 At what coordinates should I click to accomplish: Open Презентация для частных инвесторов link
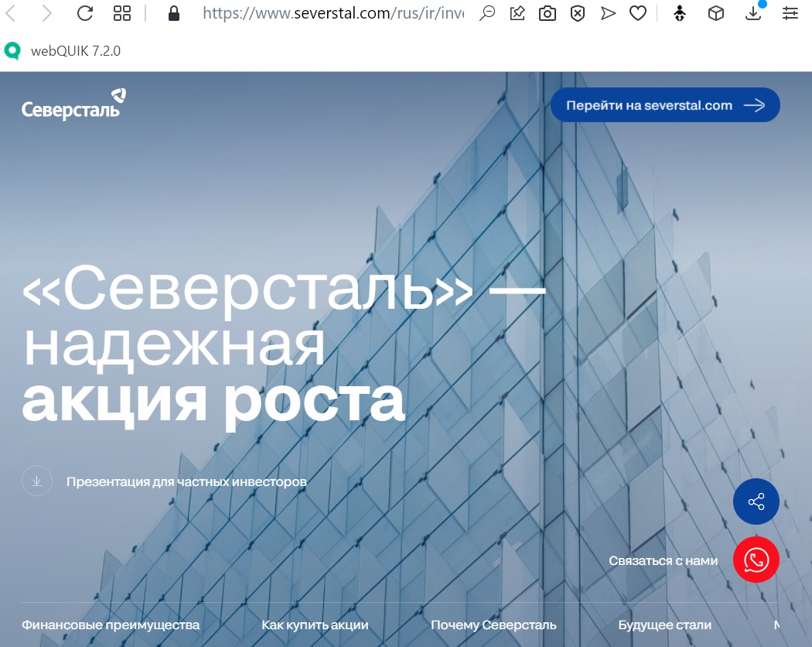[186, 481]
